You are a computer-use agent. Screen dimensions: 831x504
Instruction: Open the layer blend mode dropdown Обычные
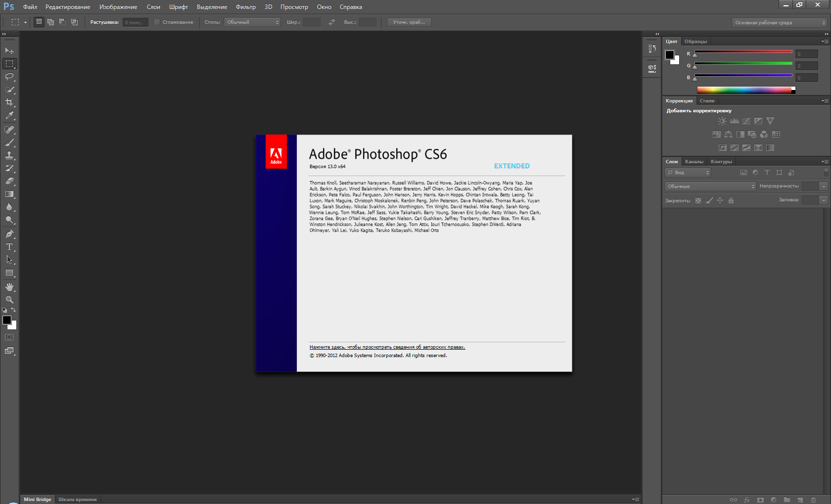710,186
